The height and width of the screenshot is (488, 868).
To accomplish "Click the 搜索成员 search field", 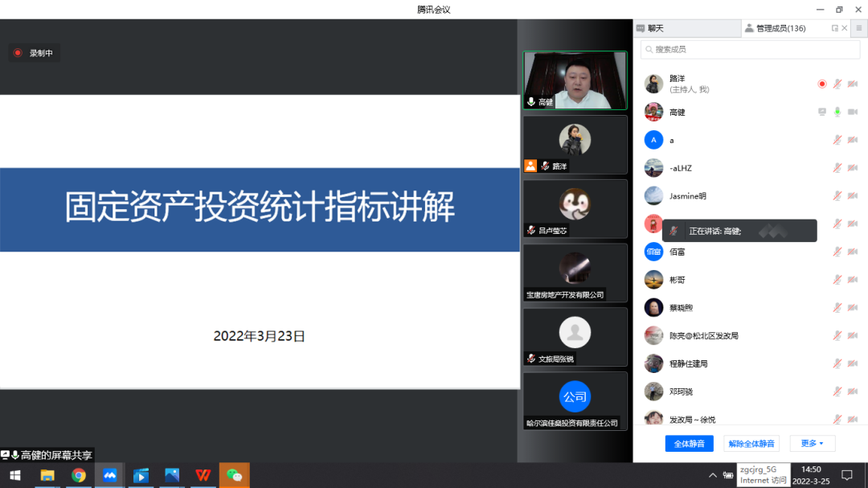I will click(749, 49).
